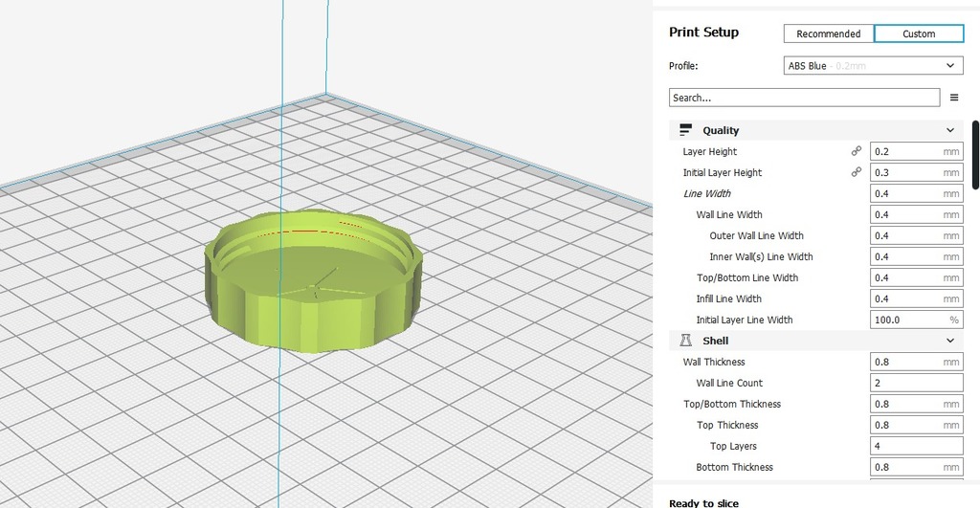Switch to Custom print setup mode
This screenshot has height=508, width=980.
point(918,33)
